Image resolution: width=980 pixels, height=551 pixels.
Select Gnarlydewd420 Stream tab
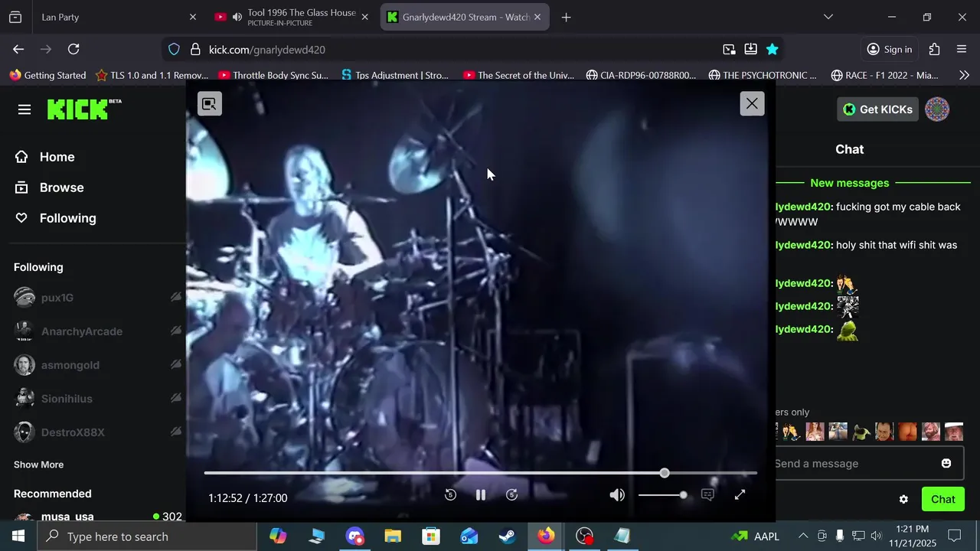point(465,17)
